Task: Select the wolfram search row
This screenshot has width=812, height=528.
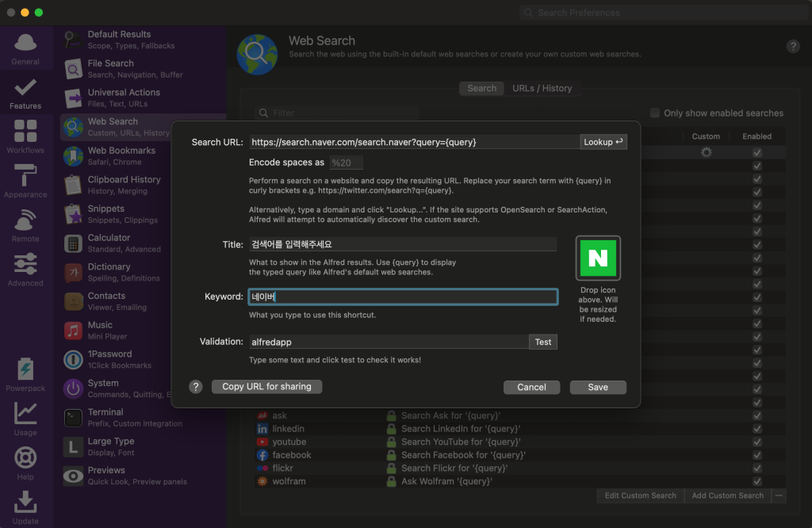Action: click(520, 481)
